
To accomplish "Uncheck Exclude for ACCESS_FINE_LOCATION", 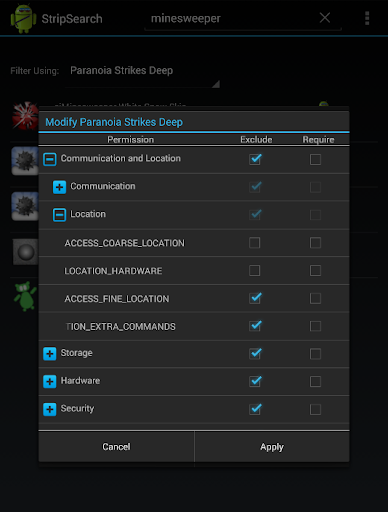I will point(255,298).
